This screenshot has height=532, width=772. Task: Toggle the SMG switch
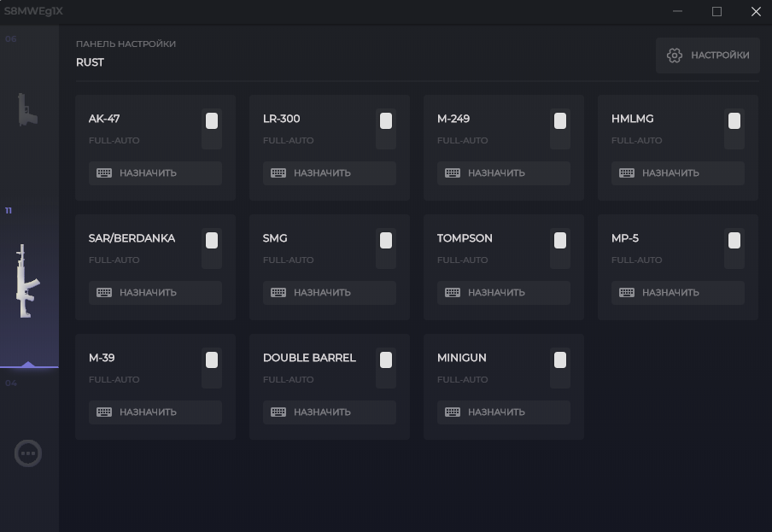(x=386, y=248)
